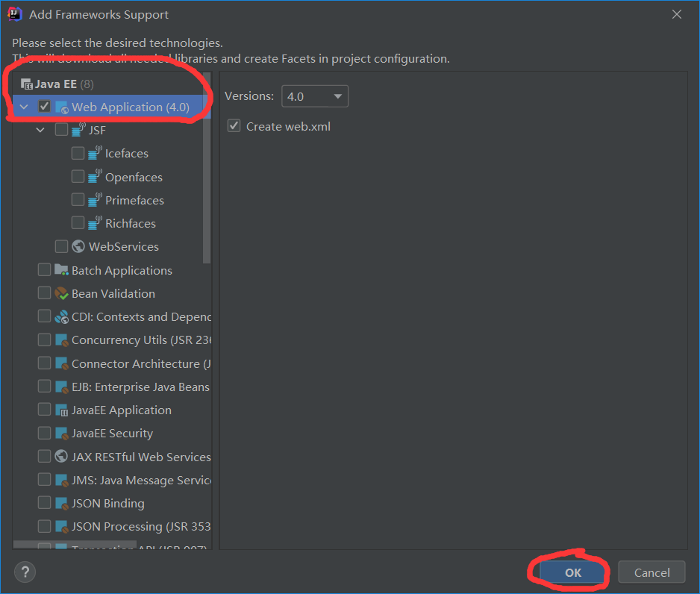Viewport: 700px width, 594px height.
Task: Check the JavaEE Security checkbox
Action: click(44, 433)
